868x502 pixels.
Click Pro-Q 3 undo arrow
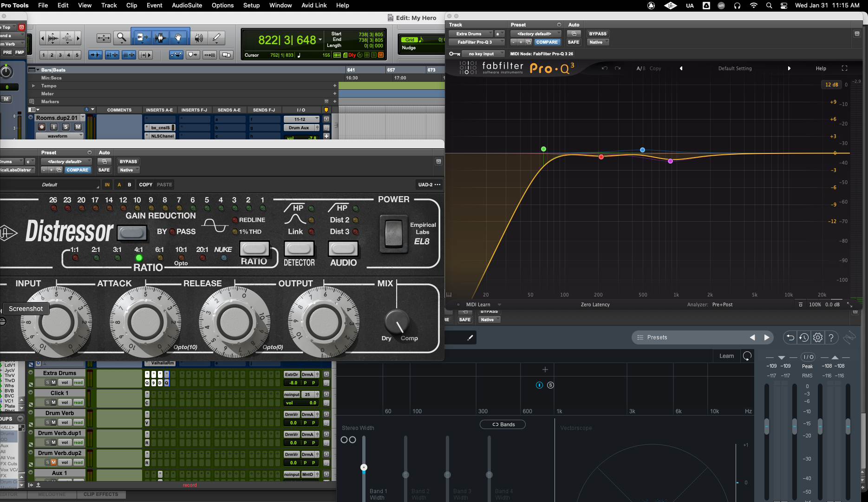(605, 68)
